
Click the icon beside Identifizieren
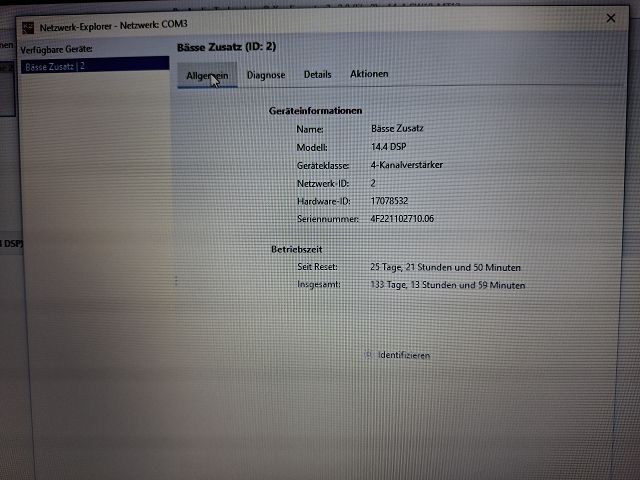click(x=368, y=355)
